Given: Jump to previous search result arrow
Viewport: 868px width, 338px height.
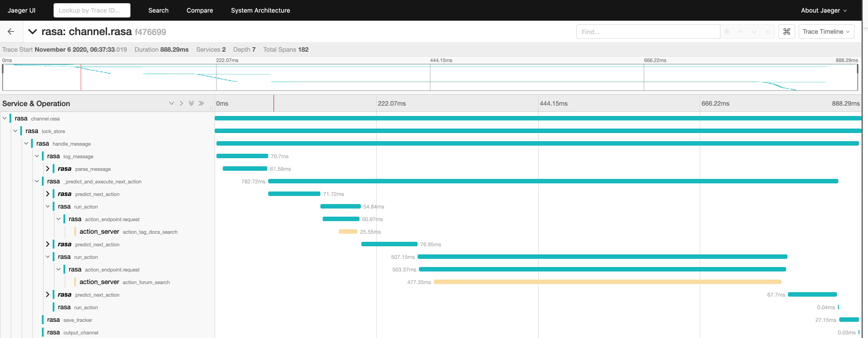Looking at the screenshot, I should pyautogui.click(x=740, y=31).
